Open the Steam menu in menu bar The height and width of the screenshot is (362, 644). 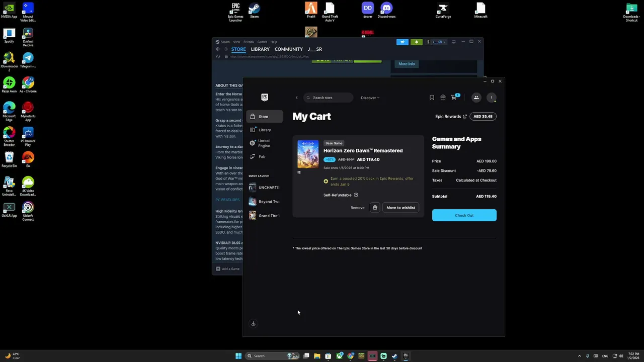click(225, 42)
